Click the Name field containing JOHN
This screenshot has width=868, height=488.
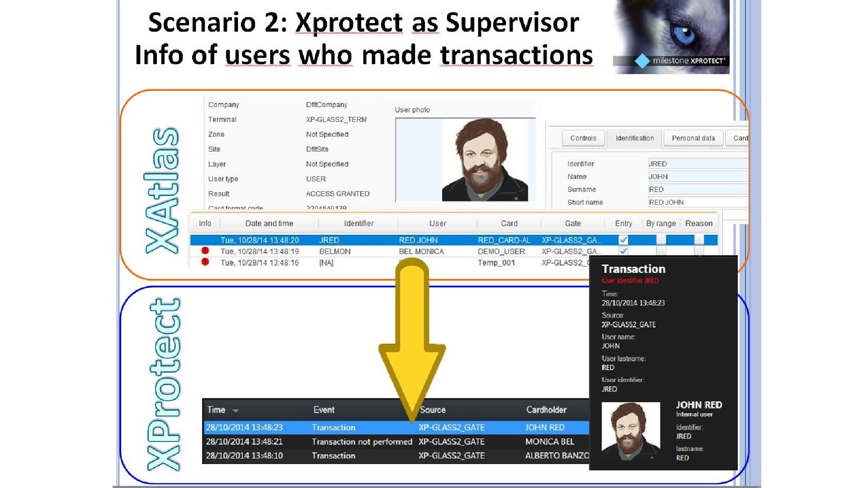click(698, 177)
